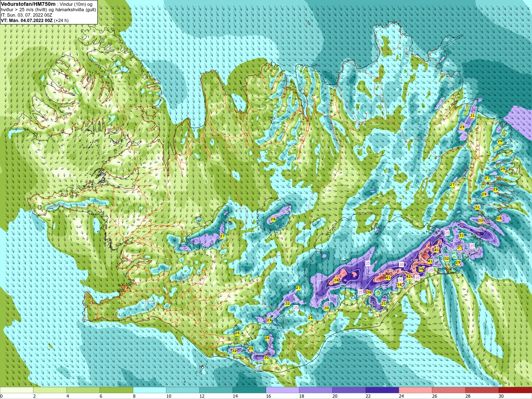Click the white gust contour label '35'
The height and width of the screenshot is (399, 532).
point(417,278)
